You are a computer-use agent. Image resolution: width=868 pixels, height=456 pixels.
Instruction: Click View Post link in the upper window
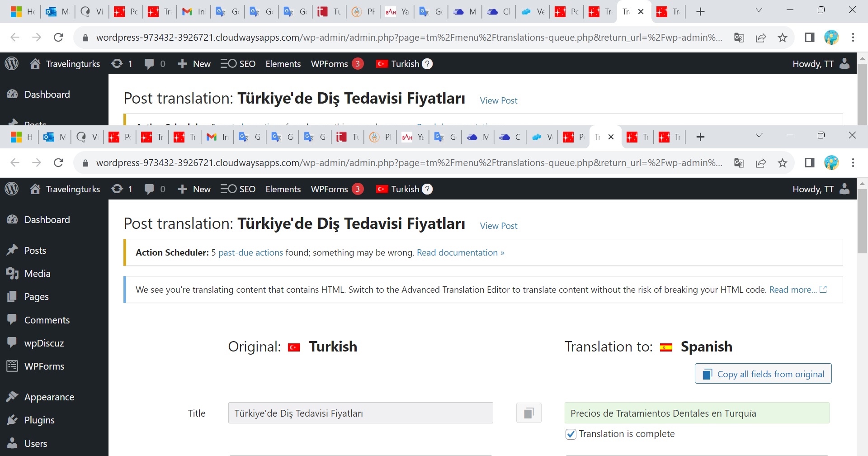[x=499, y=100]
